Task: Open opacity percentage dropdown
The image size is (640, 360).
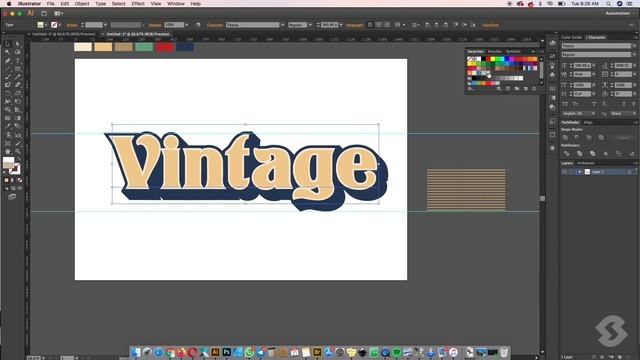Action: click(187, 25)
